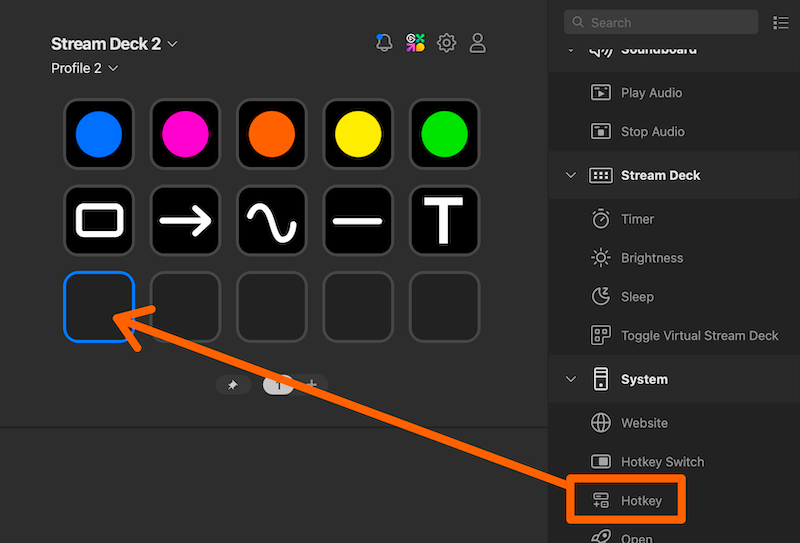Screen dimensions: 800x543
Task: Collapse the System category chevron
Action: (x=571, y=379)
